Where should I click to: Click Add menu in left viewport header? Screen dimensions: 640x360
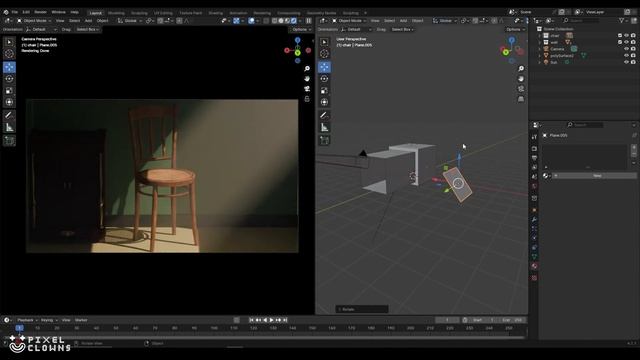pos(88,20)
